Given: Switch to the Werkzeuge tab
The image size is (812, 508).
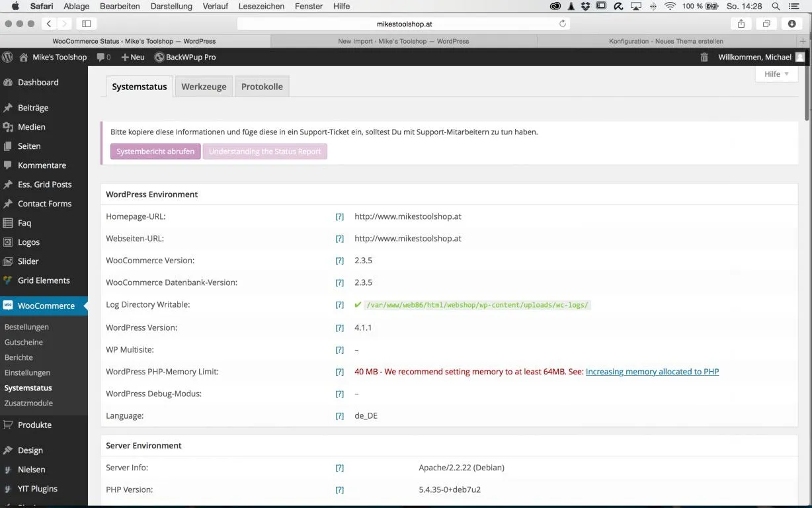Looking at the screenshot, I should point(204,87).
